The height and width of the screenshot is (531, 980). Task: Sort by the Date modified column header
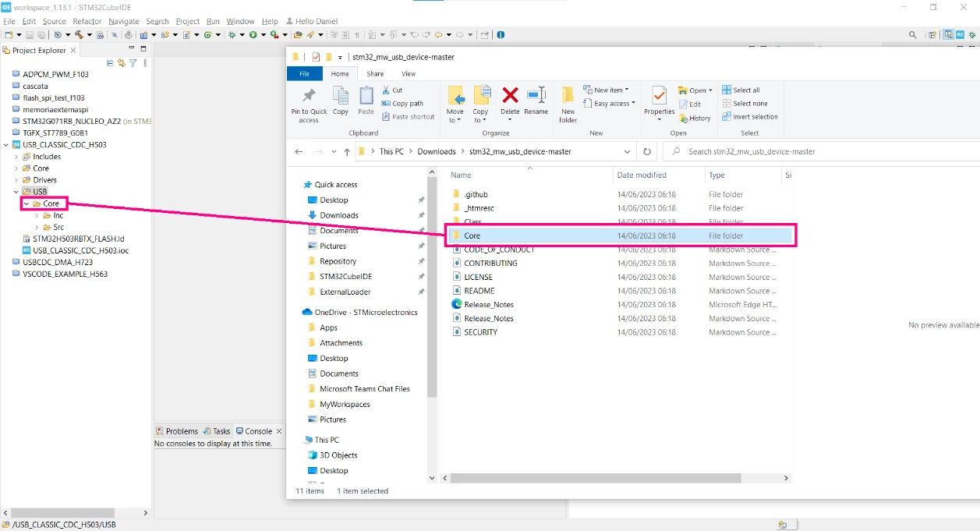point(659,175)
